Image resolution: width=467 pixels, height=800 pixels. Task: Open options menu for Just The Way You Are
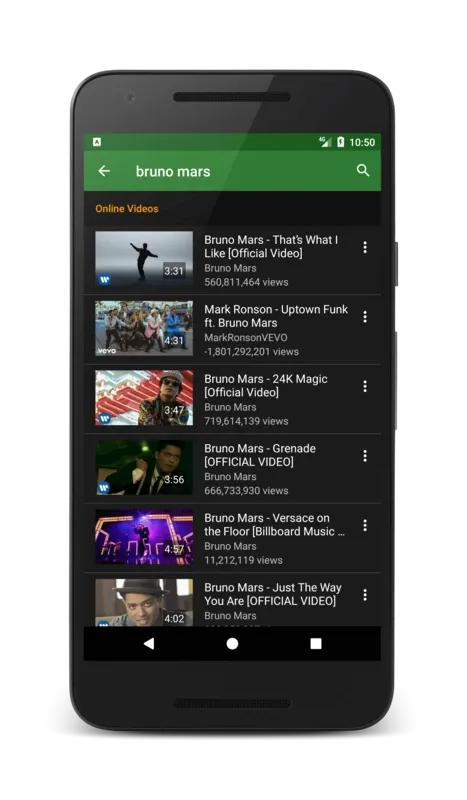pyautogui.click(x=365, y=594)
